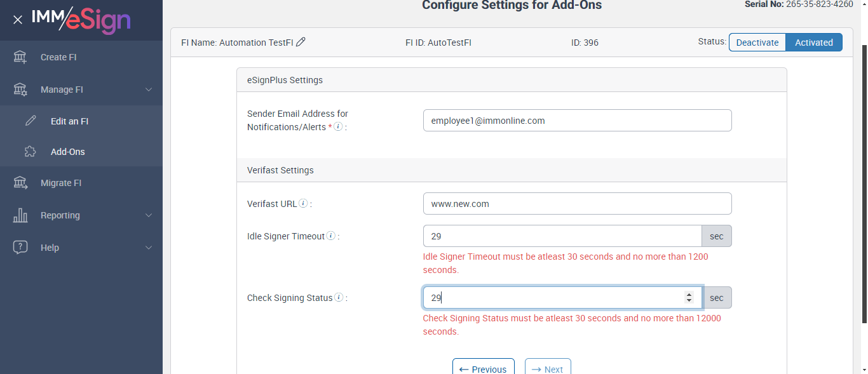Close the sidebar with the X icon
The width and height of the screenshot is (868, 374).
coord(18,20)
